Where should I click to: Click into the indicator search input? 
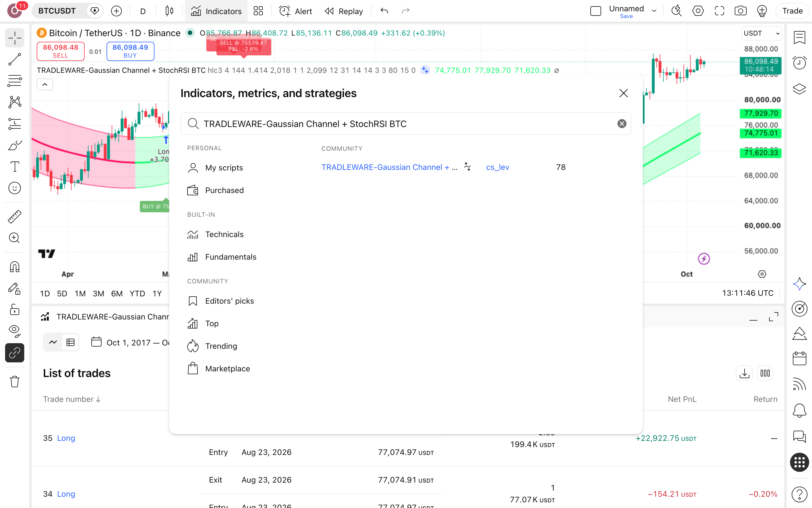point(406,124)
